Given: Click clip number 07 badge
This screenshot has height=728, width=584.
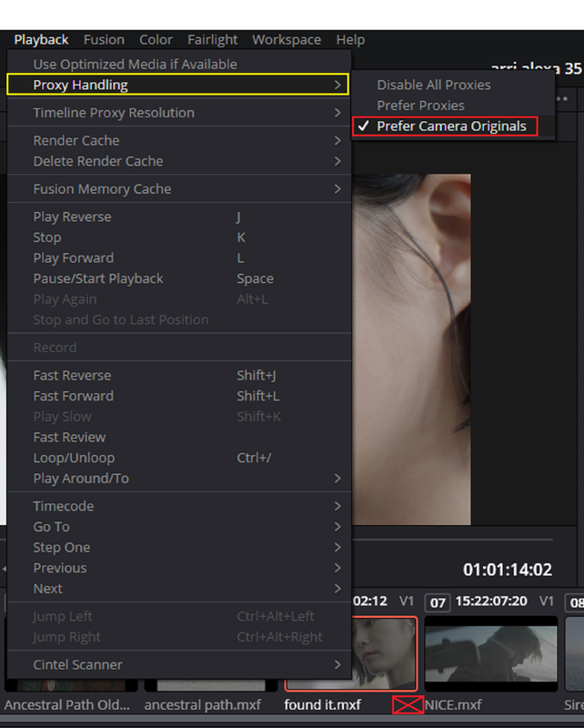Looking at the screenshot, I should pos(438,602).
